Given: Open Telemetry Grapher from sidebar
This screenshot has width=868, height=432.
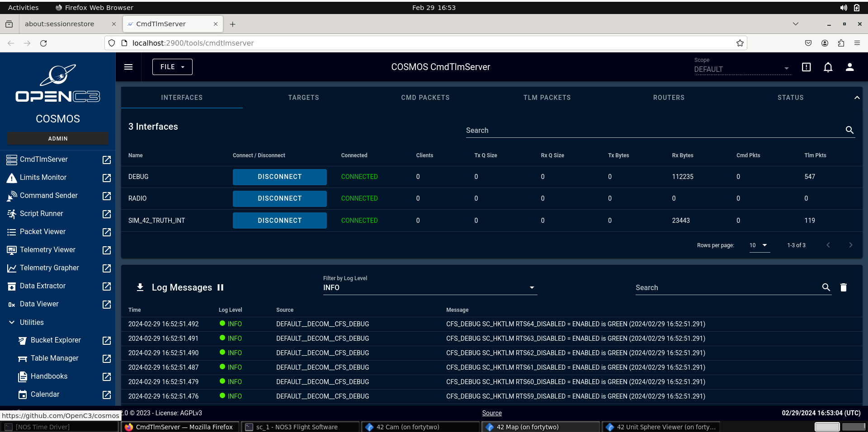Looking at the screenshot, I should pyautogui.click(x=49, y=268).
